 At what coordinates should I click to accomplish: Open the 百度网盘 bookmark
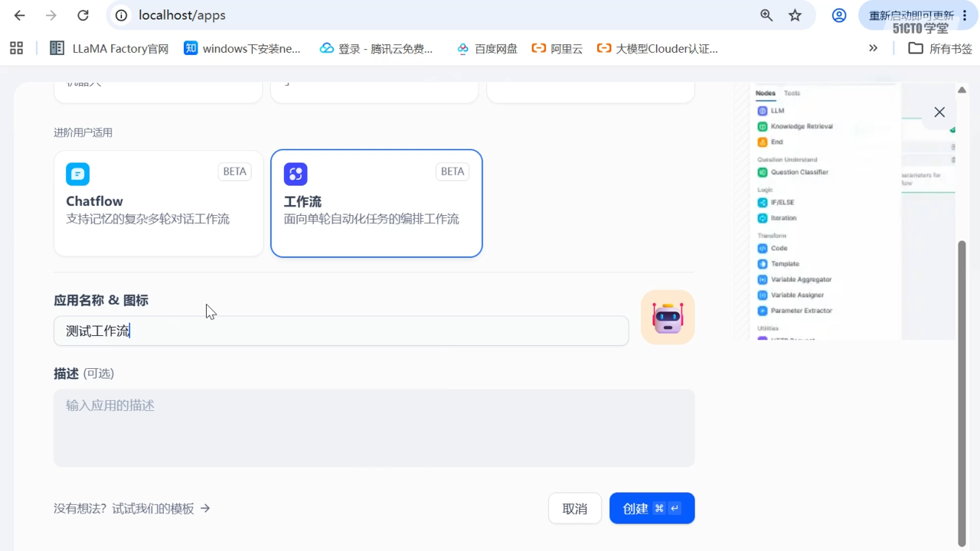pos(487,48)
